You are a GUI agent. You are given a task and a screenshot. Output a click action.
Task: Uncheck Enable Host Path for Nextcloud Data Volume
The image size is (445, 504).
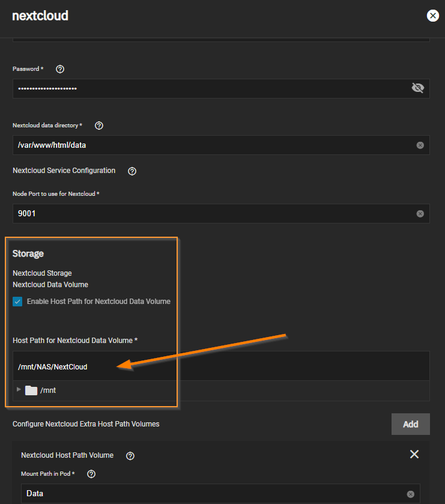[17, 302]
